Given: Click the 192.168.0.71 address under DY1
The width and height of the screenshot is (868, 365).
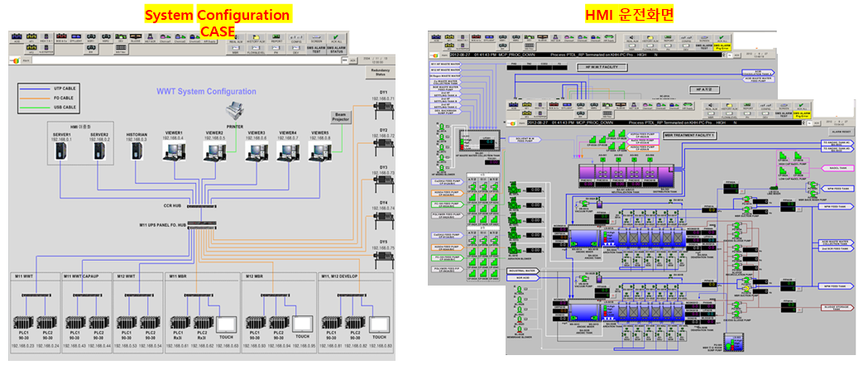Looking at the screenshot, I should tap(382, 98).
